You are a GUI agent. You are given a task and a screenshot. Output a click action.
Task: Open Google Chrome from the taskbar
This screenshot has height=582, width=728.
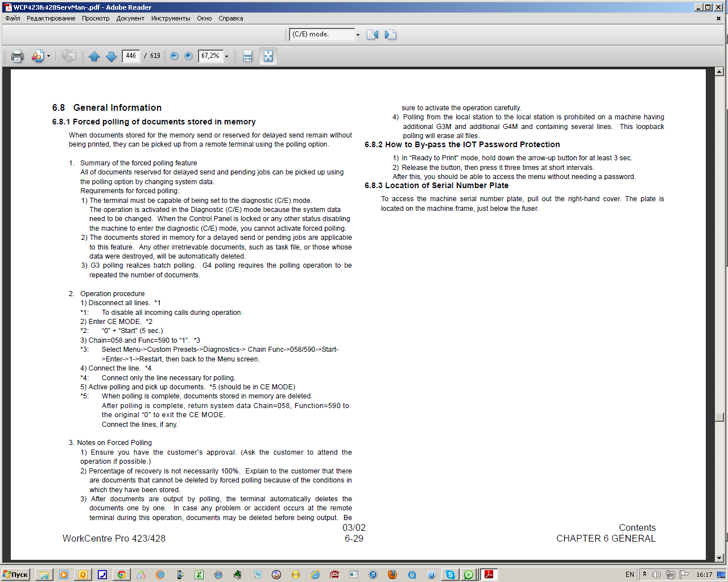(x=121, y=575)
